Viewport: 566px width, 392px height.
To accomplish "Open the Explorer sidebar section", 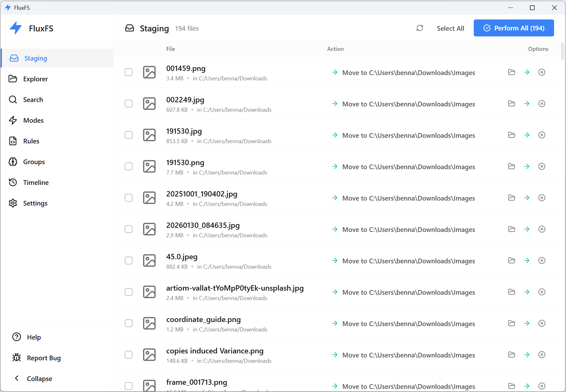I will tap(35, 79).
